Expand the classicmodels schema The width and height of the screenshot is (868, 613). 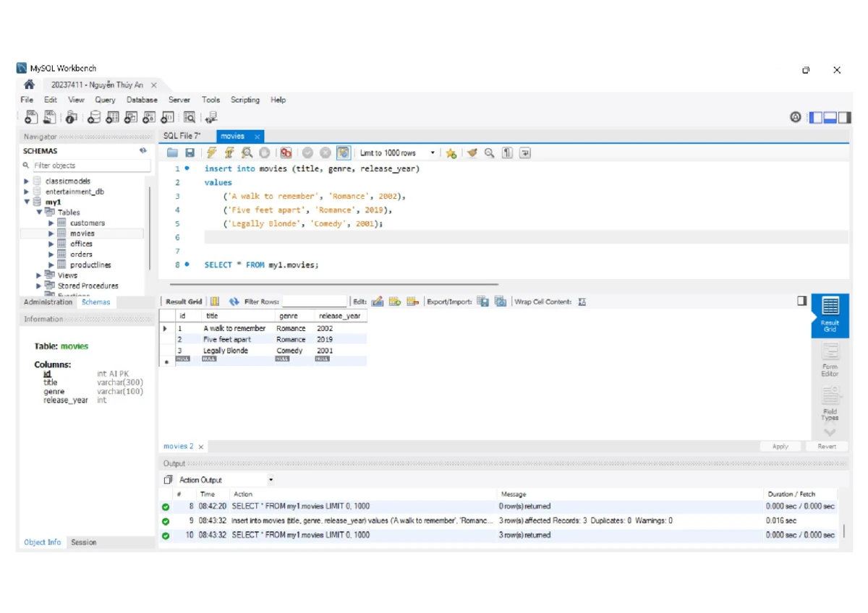27,181
